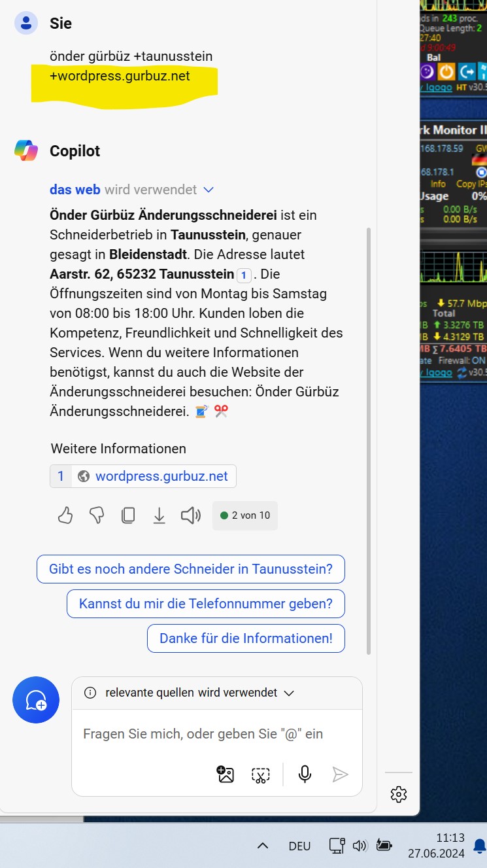Choose 'Kannst du mir die Telefonnummer geben?' suggestion

pyautogui.click(x=206, y=604)
